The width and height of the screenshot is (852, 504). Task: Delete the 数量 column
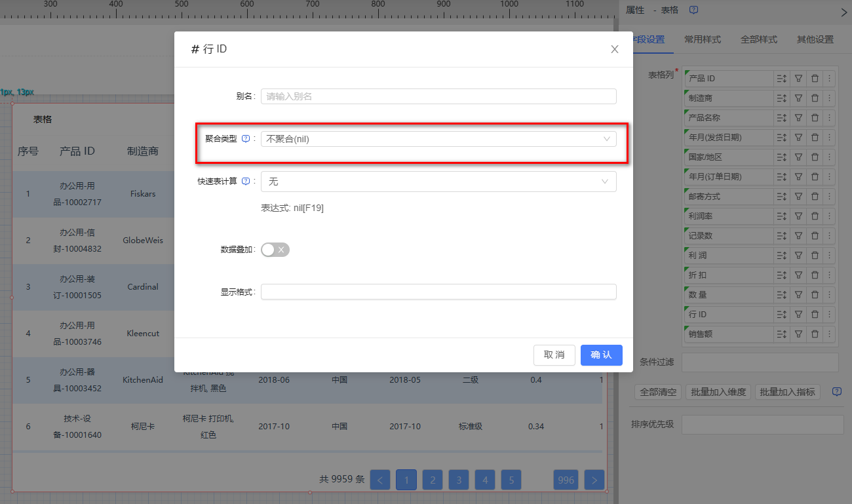coord(815,295)
